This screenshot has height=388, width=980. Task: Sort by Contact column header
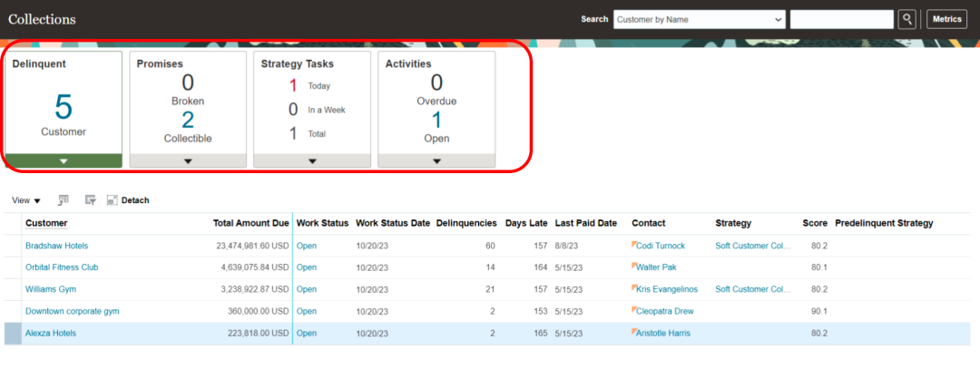click(649, 223)
